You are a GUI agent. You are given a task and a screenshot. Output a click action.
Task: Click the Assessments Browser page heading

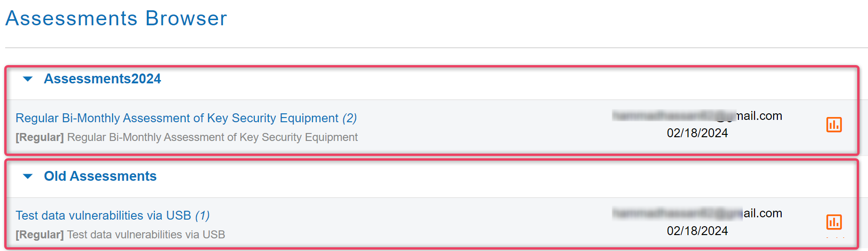point(116,18)
